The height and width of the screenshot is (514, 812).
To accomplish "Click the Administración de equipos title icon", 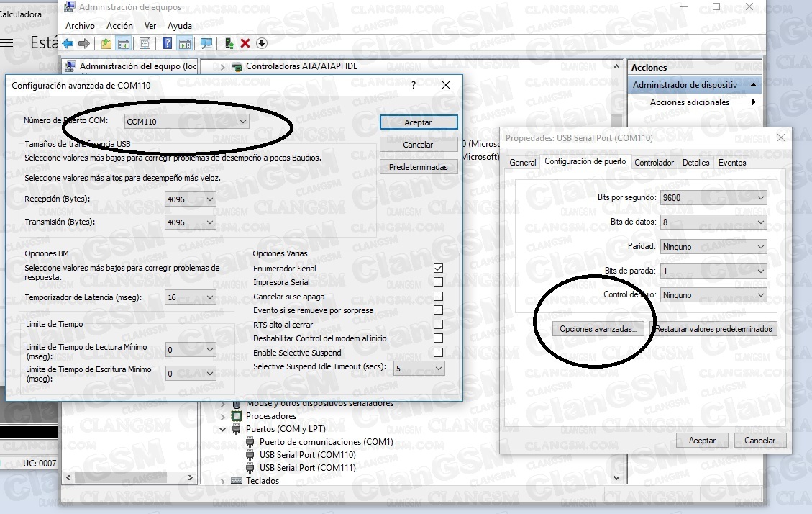I will pos(69,6).
